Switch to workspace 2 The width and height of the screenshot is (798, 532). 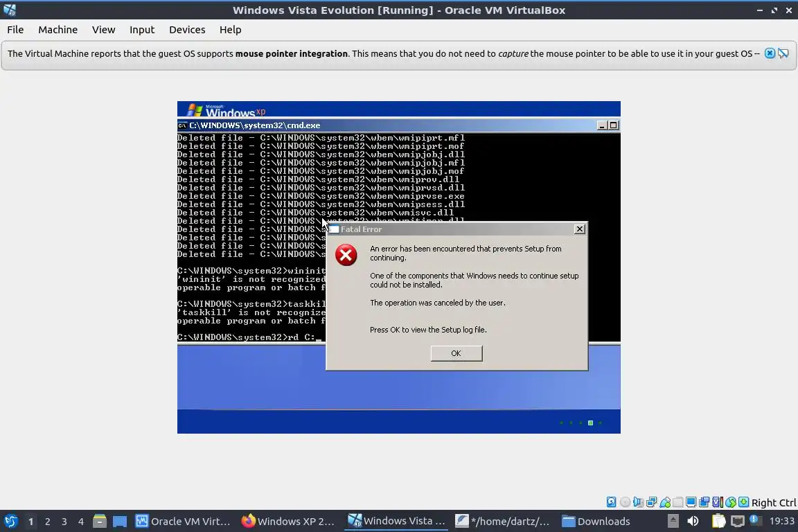47,522
